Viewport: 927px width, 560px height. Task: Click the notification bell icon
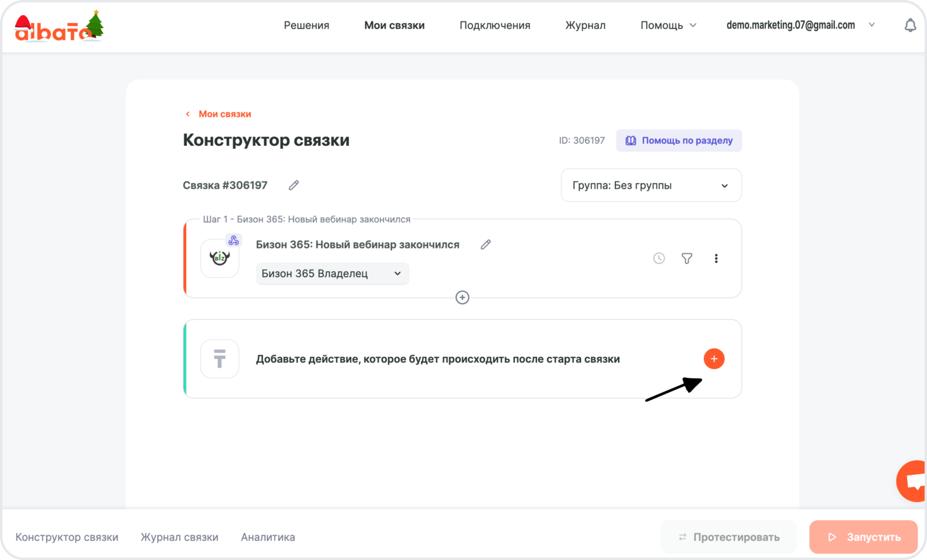[x=910, y=25]
